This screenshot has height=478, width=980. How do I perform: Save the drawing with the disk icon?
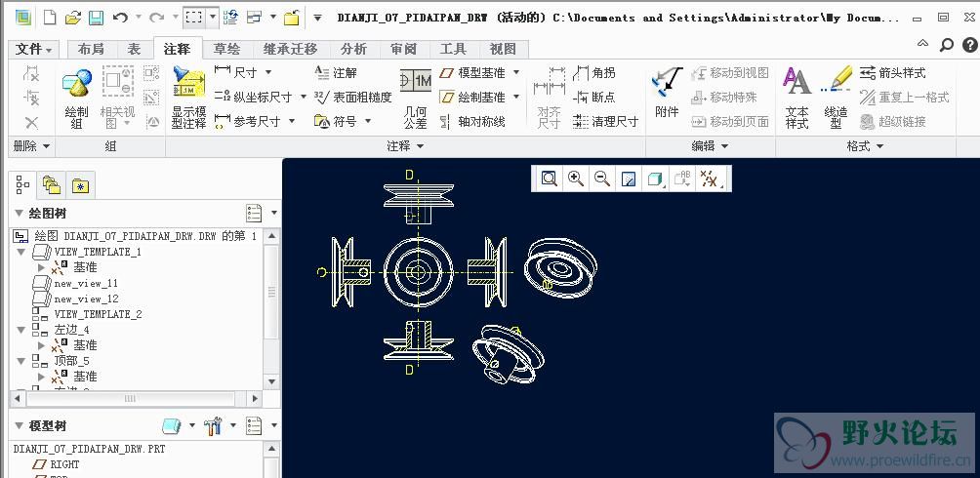click(96, 18)
